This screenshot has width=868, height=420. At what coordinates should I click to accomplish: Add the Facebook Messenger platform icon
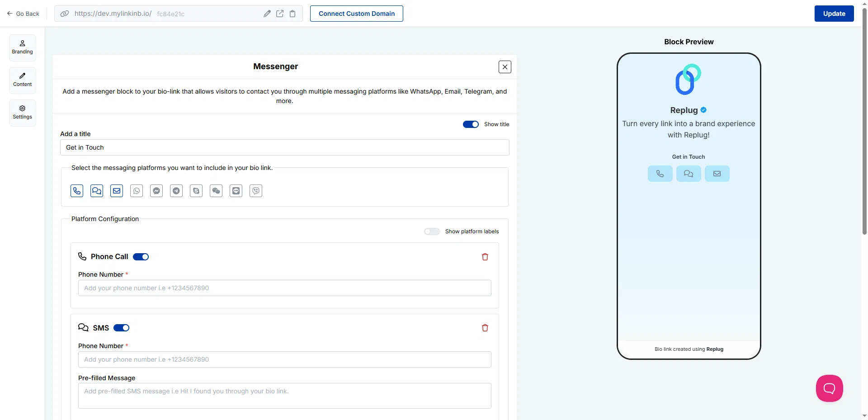[156, 191]
